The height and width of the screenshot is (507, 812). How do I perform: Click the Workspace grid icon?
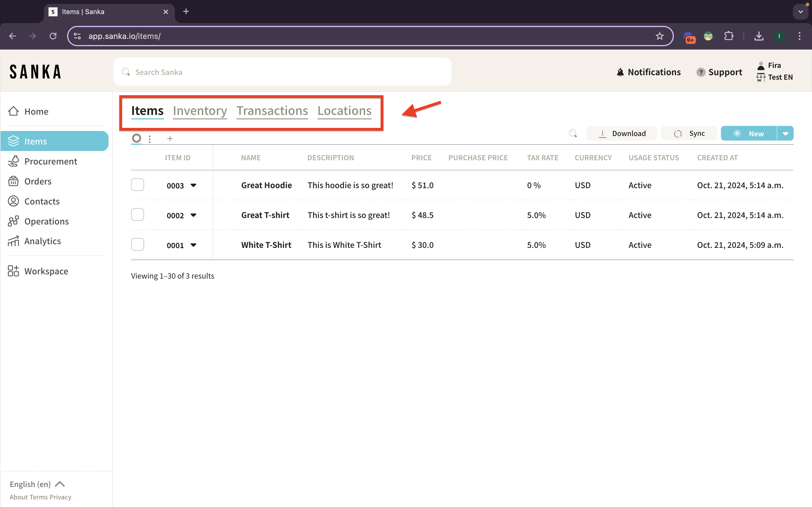coord(14,271)
